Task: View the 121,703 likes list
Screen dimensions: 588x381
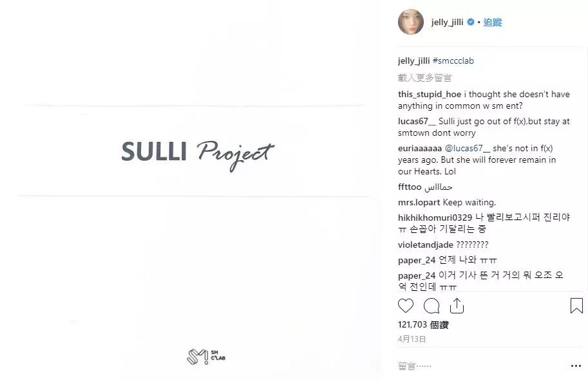Action: coord(423,324)
